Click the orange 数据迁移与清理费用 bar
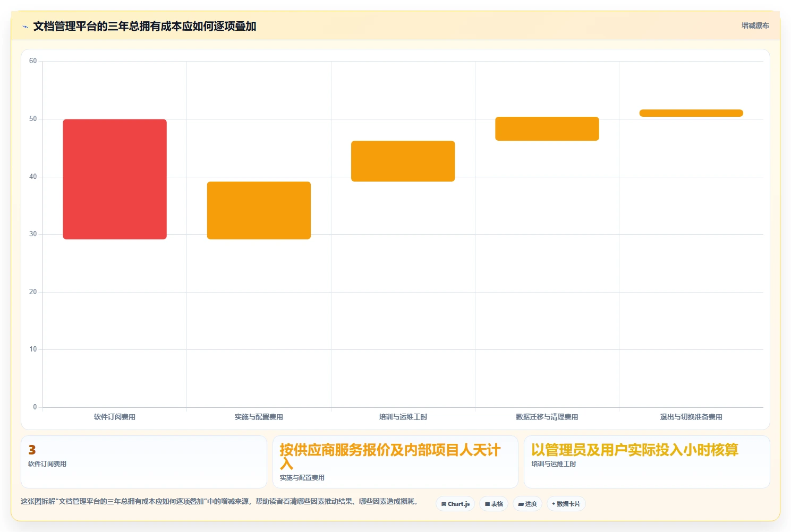The image size is (791, 532). [x=547, y=128]
